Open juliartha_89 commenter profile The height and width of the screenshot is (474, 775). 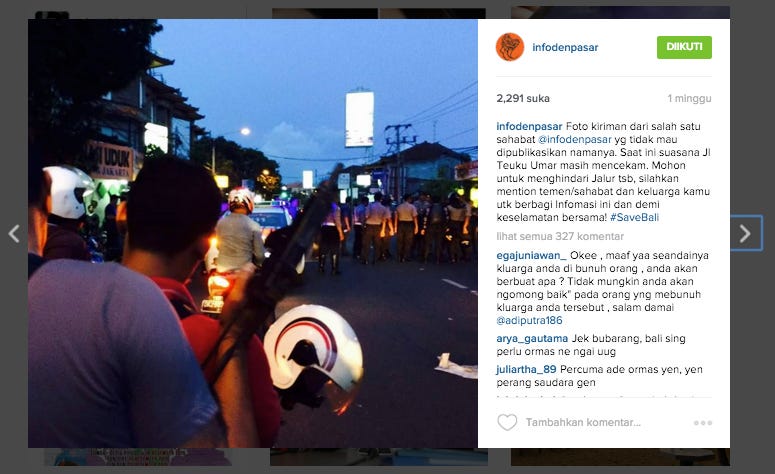(526, 369)
